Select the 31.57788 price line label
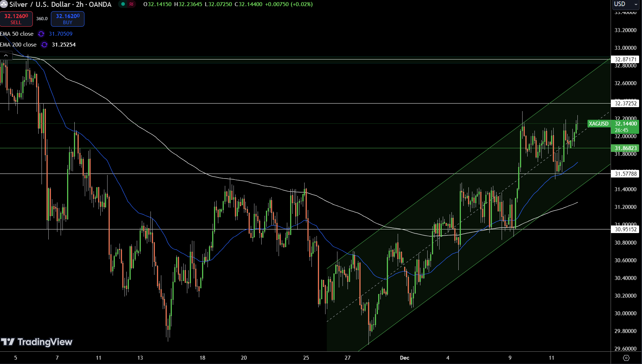 click(626, 174)
